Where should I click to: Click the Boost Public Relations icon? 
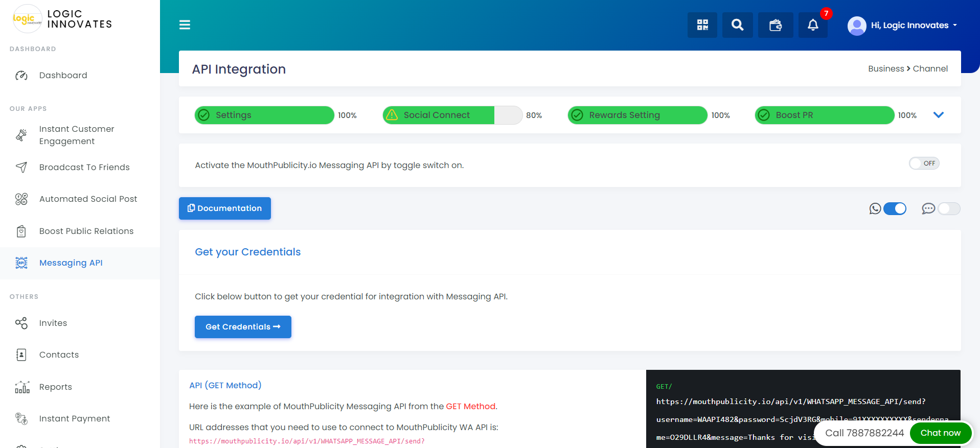(21, 231)
